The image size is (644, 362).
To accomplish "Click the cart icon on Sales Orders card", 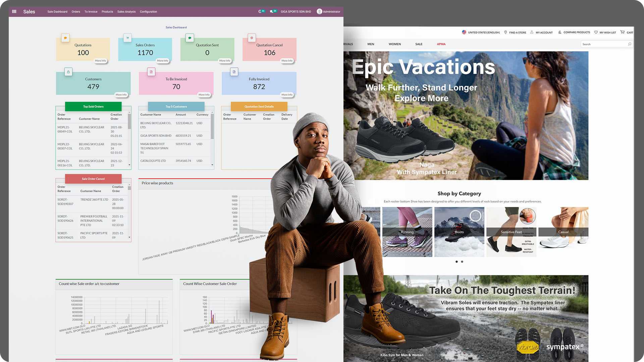I will (x=127, y=38).
